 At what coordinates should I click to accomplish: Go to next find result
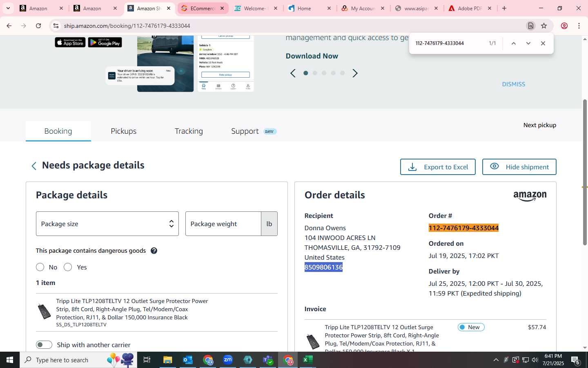(528, 43)
